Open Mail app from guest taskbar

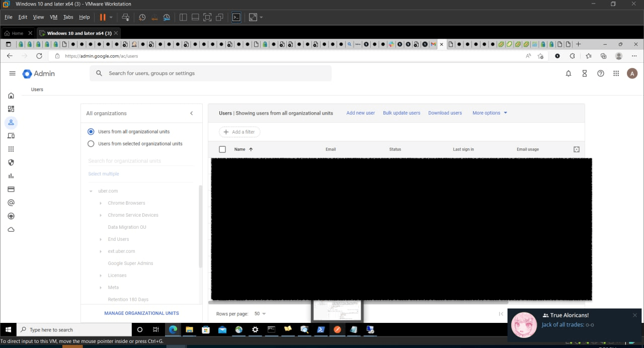point(222,329)
